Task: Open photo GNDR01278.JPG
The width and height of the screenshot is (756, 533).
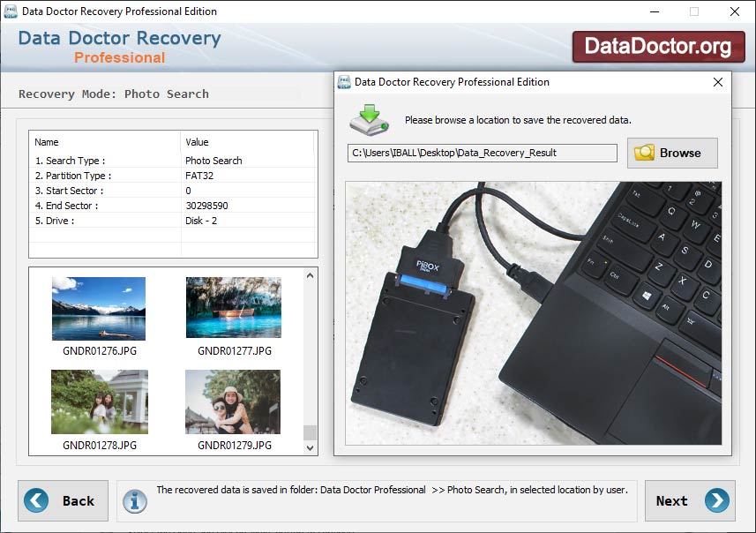Action: point(98,402)
